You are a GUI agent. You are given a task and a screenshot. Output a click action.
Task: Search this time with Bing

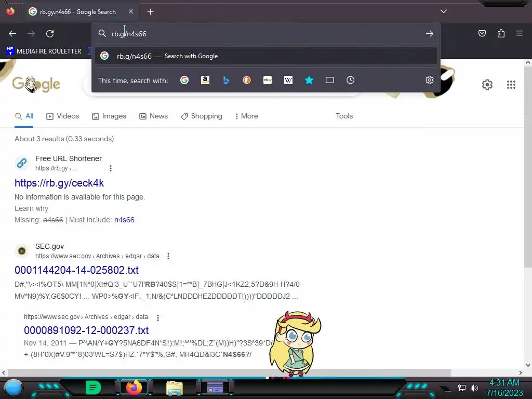tap(226, 80)
